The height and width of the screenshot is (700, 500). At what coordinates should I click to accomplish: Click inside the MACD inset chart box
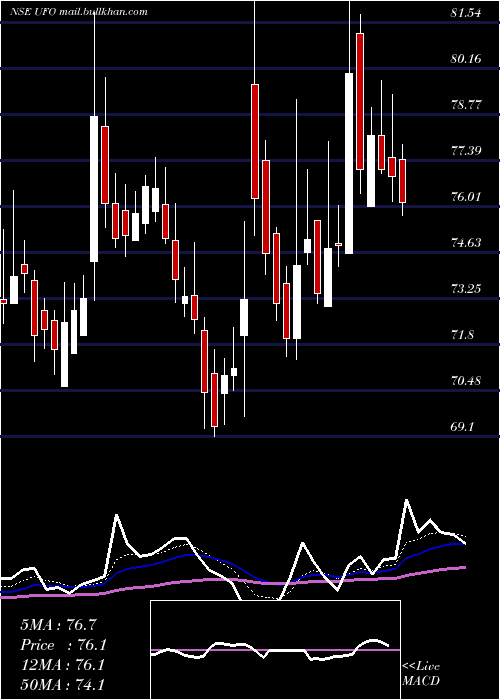pyautogui.click(x=275, y=650)
